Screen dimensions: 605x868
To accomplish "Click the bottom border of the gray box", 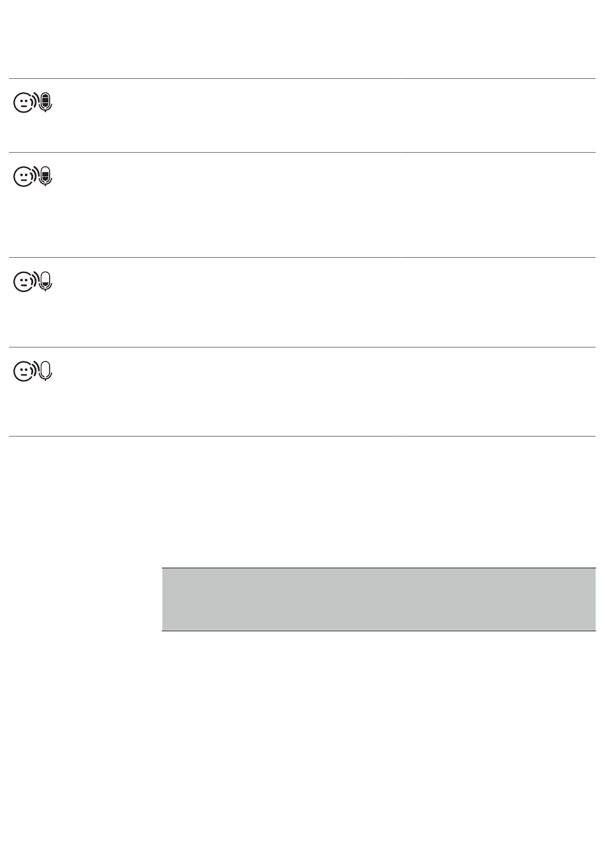I will [378, 631].
